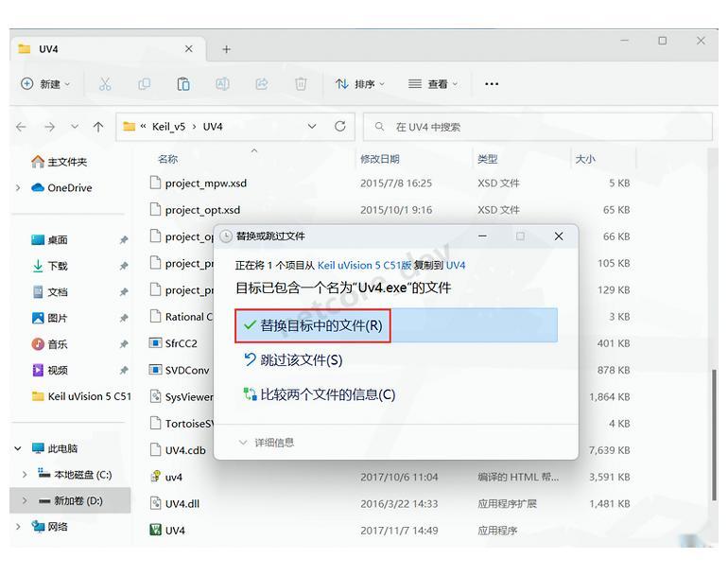The image size is (728, 576).
Task: Go forward with the right arrow
Action: point(50,127)
